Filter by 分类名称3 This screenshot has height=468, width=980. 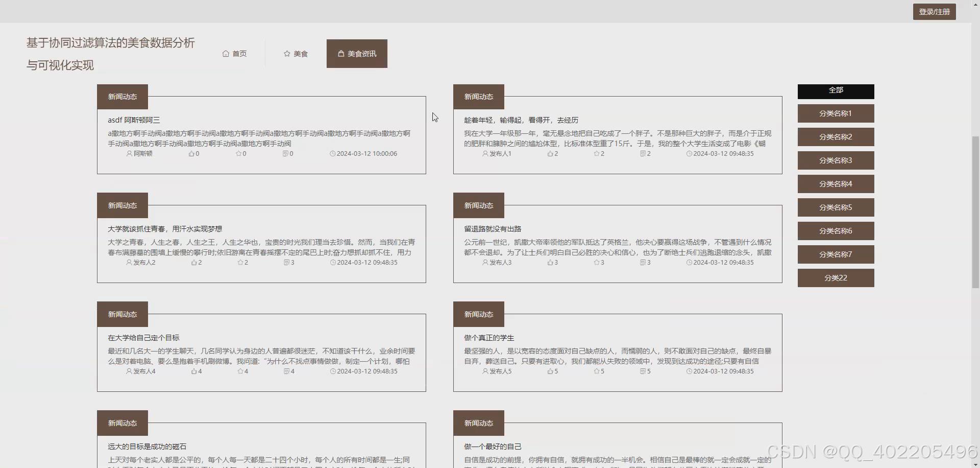tap(836, 160)
